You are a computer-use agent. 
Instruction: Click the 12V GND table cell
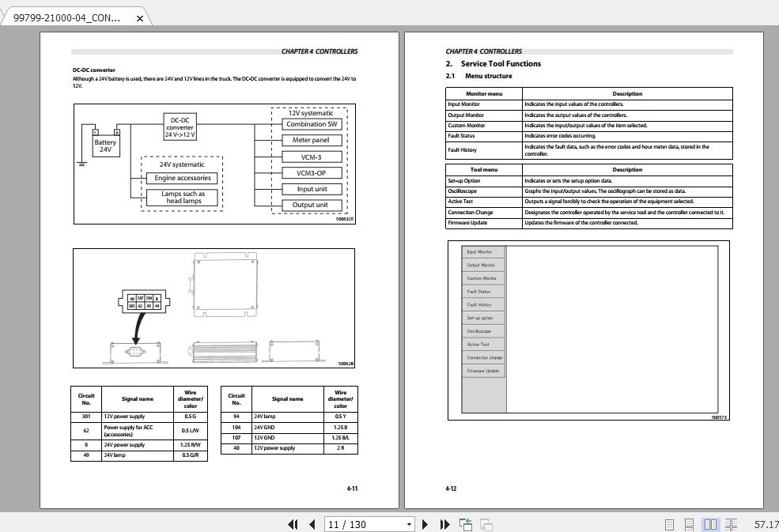(x=288, y=438)
